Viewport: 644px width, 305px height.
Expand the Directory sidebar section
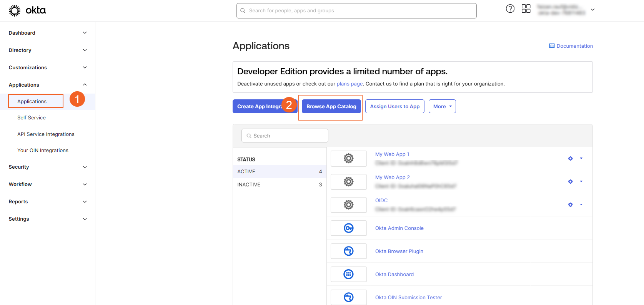click(x=47, y=50)
